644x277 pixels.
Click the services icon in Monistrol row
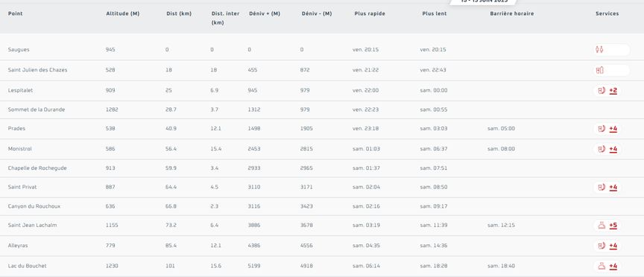[x=602, y=149]
